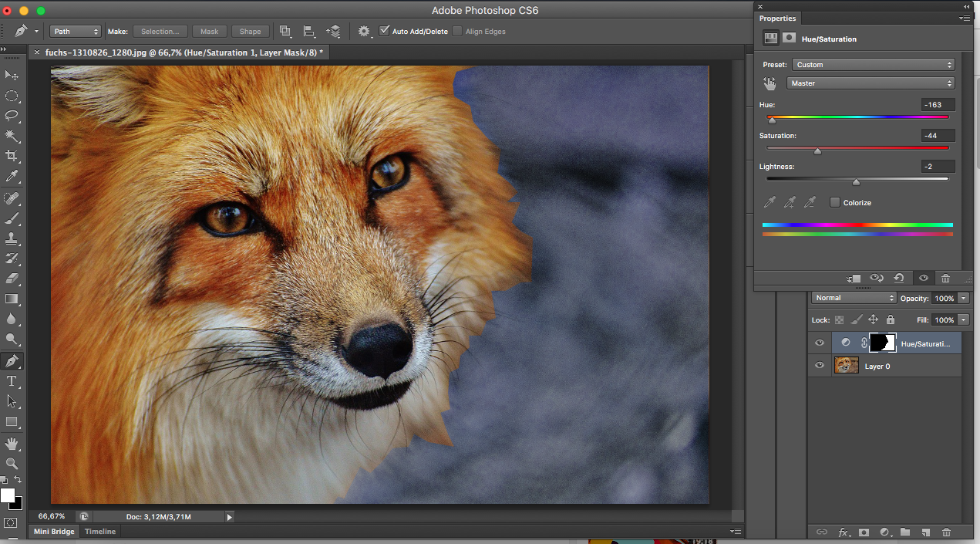Click the Lightness slider handle
This screenshot has height=544, width=980.
point(856,182)
